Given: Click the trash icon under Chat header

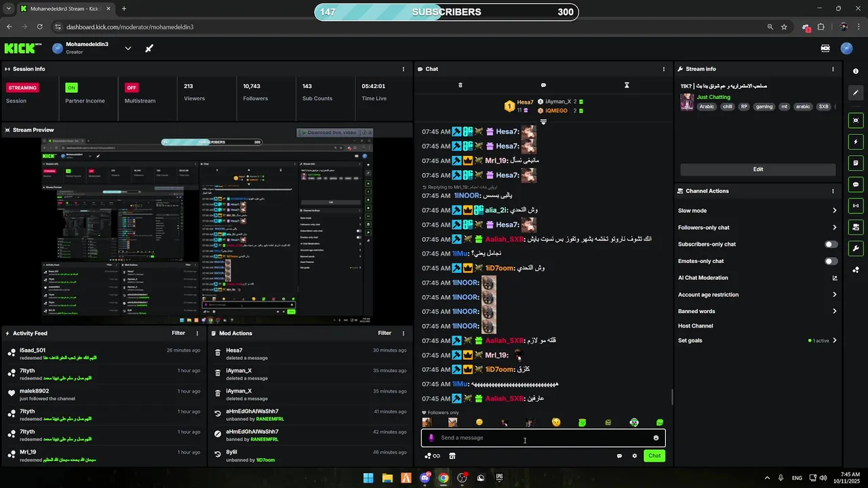Looking at the screenshot, I should (x=460, y=85).
